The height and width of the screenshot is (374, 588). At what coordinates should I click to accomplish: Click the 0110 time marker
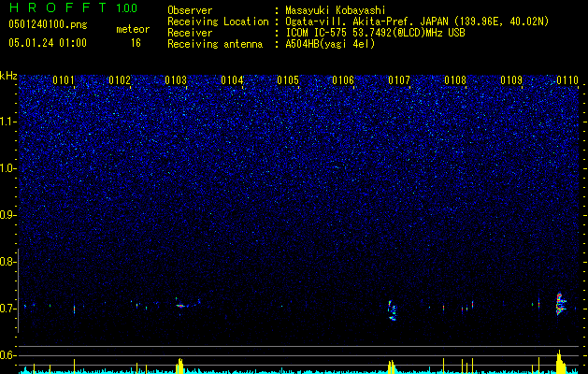click(x=567, y=80)
